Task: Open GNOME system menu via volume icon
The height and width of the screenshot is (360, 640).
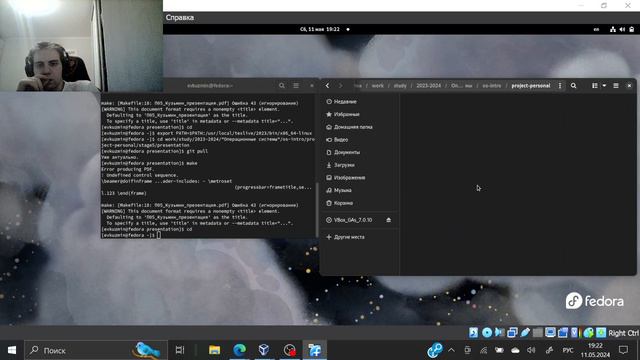Action: tap(622, 29)
